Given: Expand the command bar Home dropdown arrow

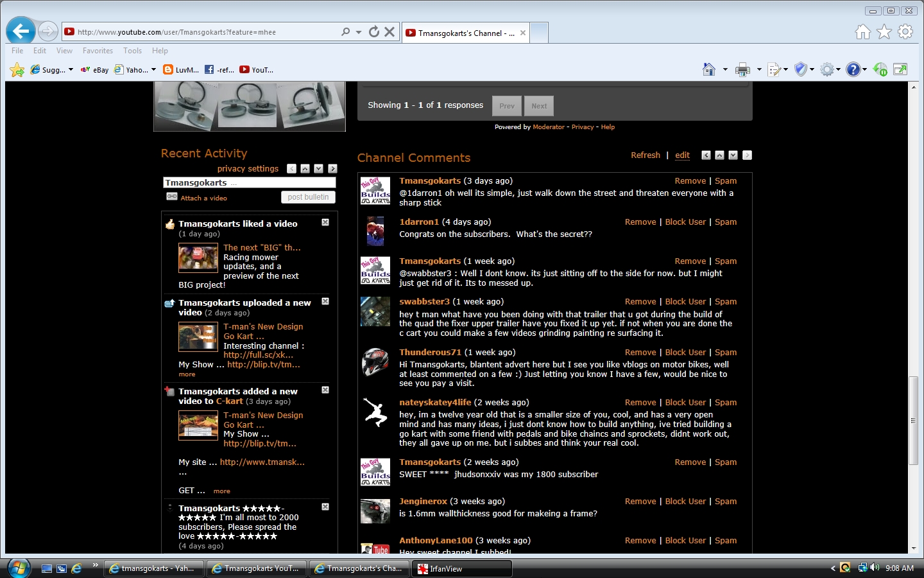Looking at the screenshot, I should 725,69.
